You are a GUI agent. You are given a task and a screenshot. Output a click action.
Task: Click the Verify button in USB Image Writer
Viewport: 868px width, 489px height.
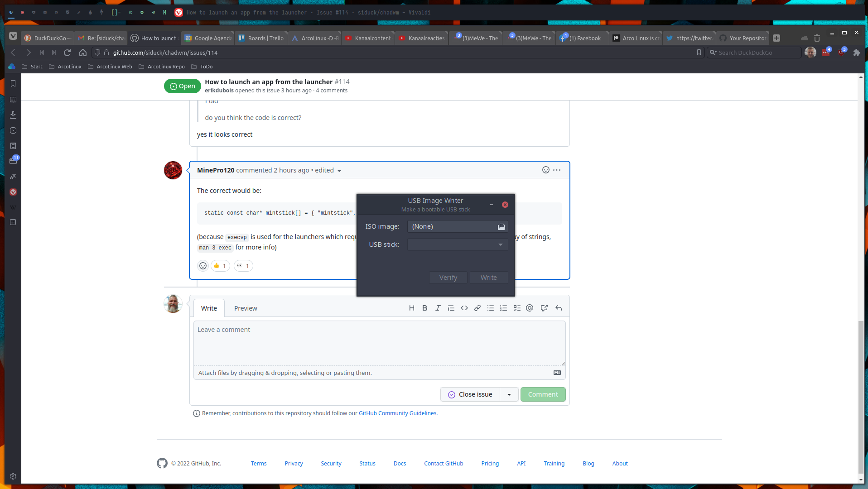tap(448, 277)
